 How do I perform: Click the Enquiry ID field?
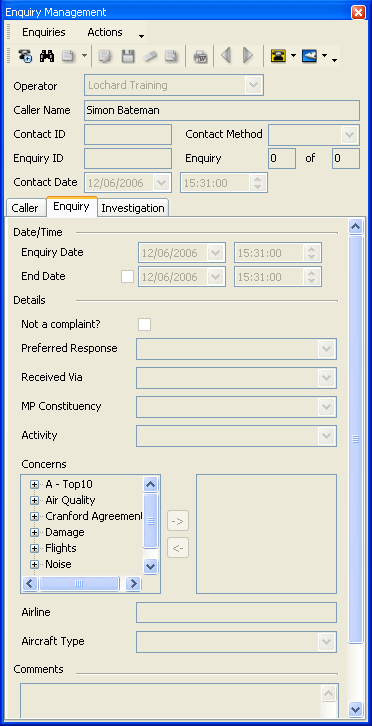pyautogui.click(x=128, y=159)
